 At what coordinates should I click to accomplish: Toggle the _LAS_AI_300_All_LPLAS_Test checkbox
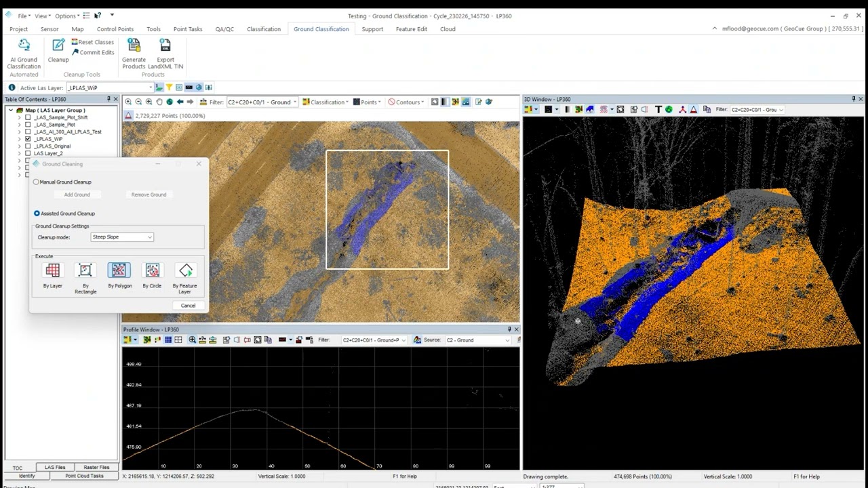[28, 131]
